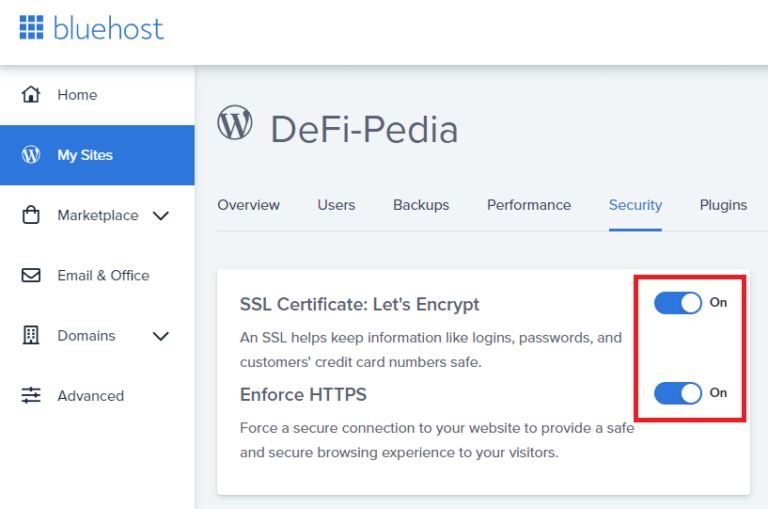Open the Advanced menu item label
This screenshot has height=509, width=768.
pos(91,396)
